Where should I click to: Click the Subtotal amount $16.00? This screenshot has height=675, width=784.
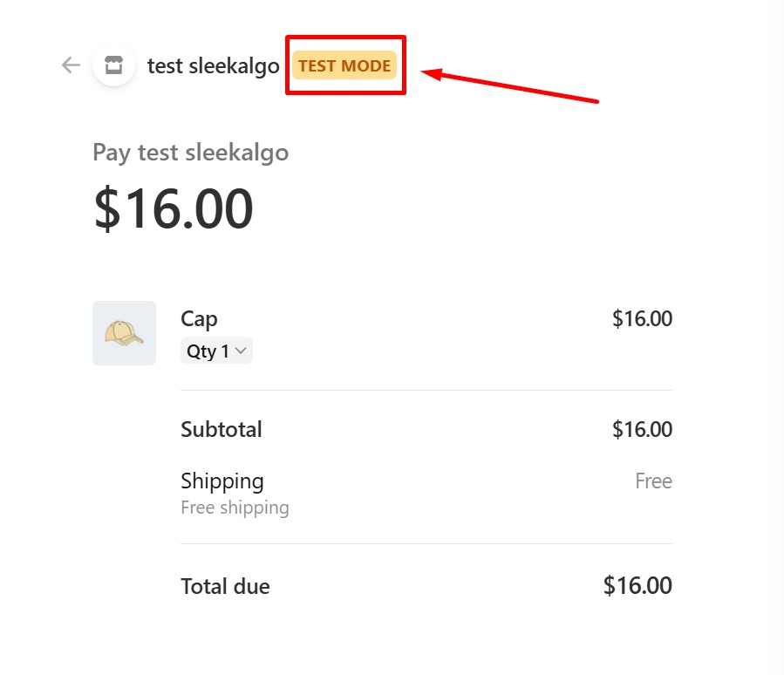[642, 429]
